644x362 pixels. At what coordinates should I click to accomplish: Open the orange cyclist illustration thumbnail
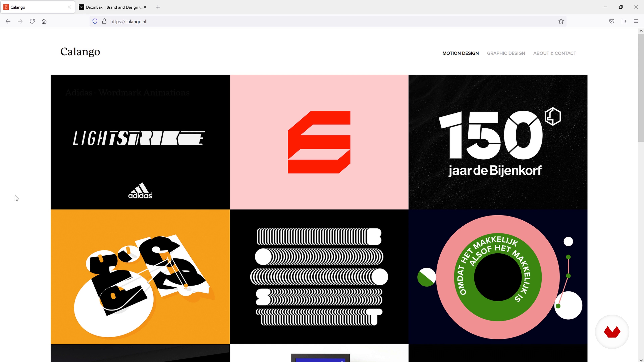(140, 277)
